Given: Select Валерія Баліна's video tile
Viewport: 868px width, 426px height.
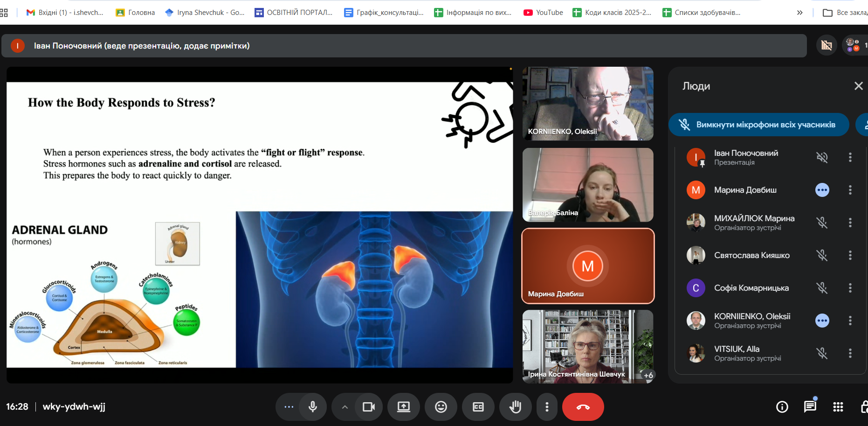Looking at the screenshot, I should point(587,185).
